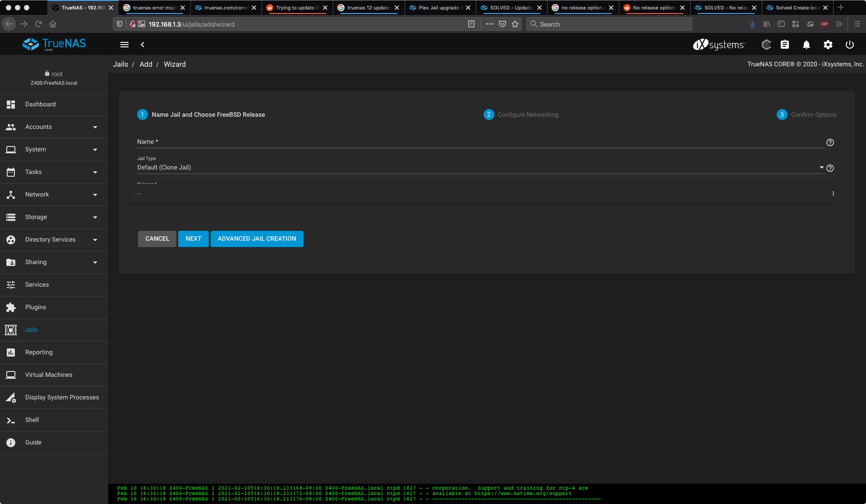This screenshot has height=504, width=866.
Task: Click the TrueCommand icon in header
Action: 766,45
